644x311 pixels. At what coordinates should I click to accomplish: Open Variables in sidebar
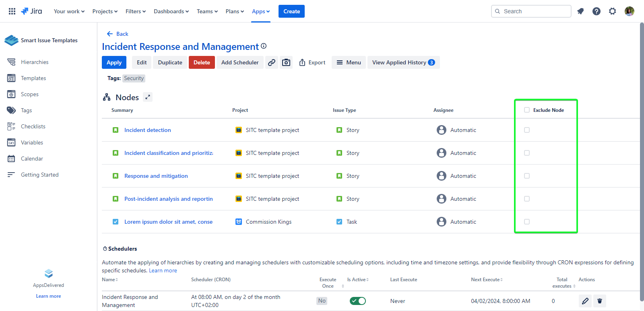point(32,142)
